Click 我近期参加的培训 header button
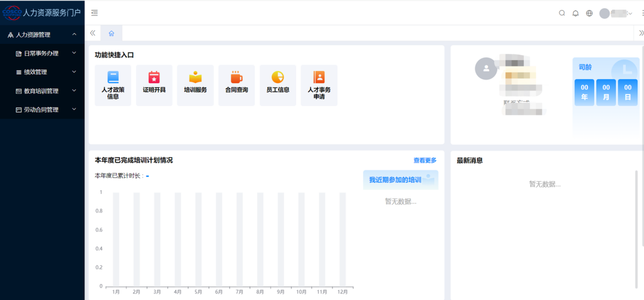 point(400,180)
